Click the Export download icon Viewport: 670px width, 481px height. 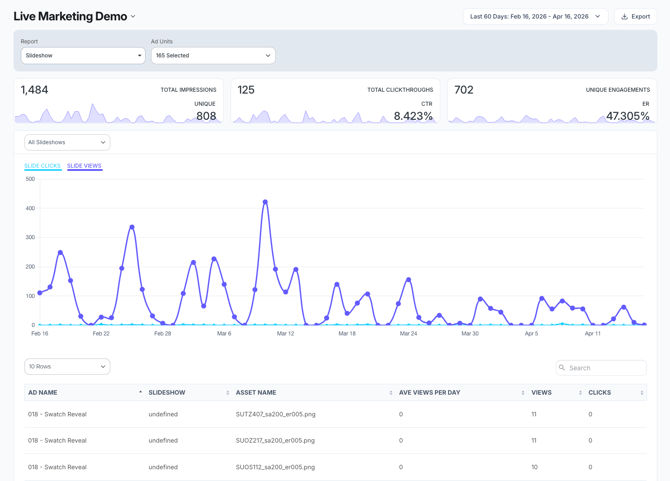pos(625,17)
